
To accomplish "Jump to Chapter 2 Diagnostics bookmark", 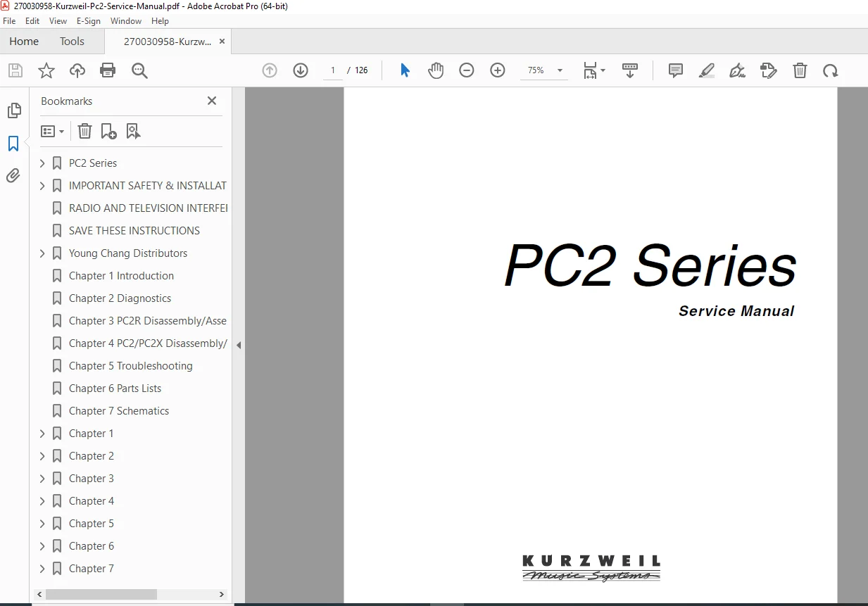I will pos(120,298).
